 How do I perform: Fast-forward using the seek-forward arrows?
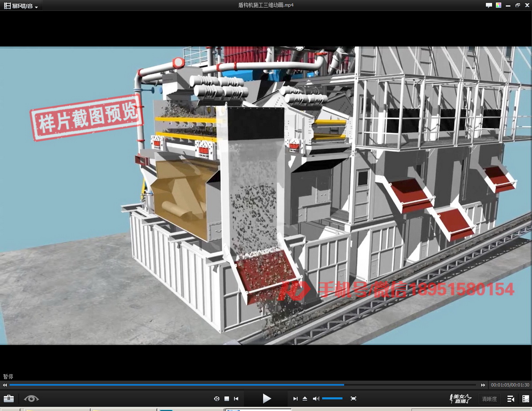point(483,385)
